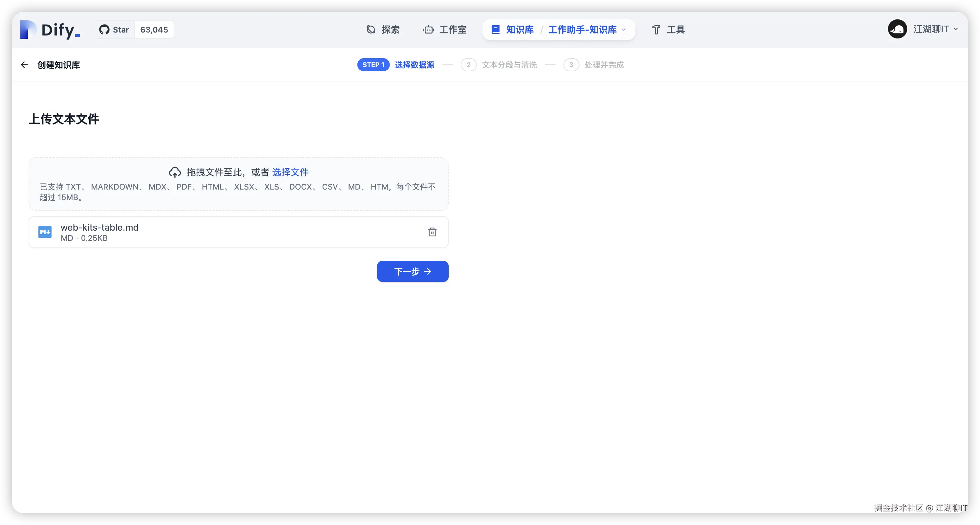Open file picker via 选择文件 link
This screenshot has height=525, width=980.
pos(290,172)
